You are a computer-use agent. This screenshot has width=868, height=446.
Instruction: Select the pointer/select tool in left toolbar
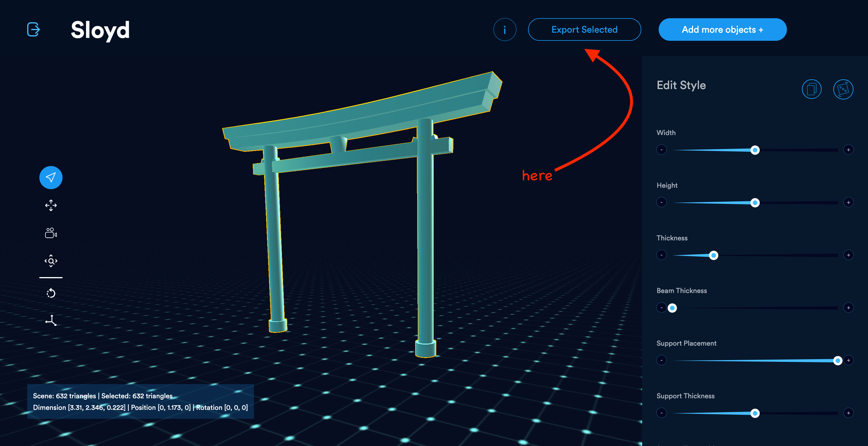coord(51,177)
